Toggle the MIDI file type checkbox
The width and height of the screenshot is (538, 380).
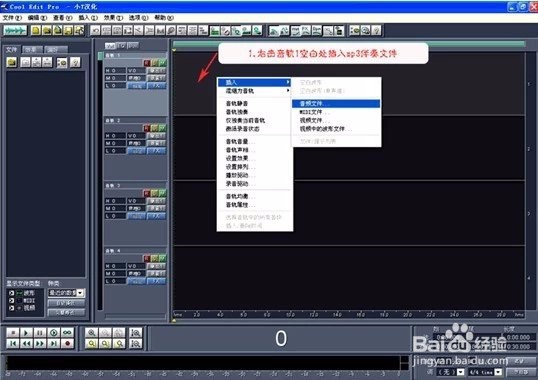coord(11,300)
